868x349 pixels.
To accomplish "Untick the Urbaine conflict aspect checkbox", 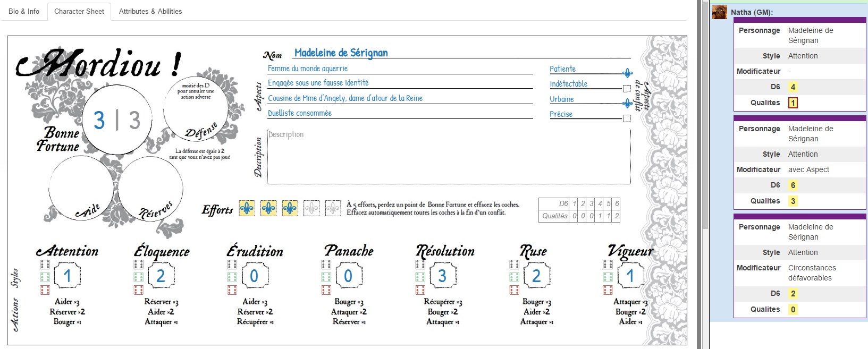I will 627,103.
